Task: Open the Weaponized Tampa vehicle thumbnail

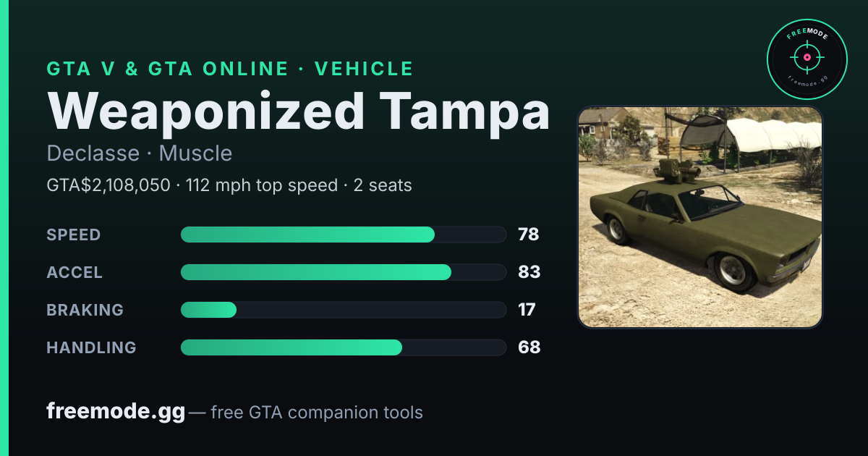Action: (700, 217)
